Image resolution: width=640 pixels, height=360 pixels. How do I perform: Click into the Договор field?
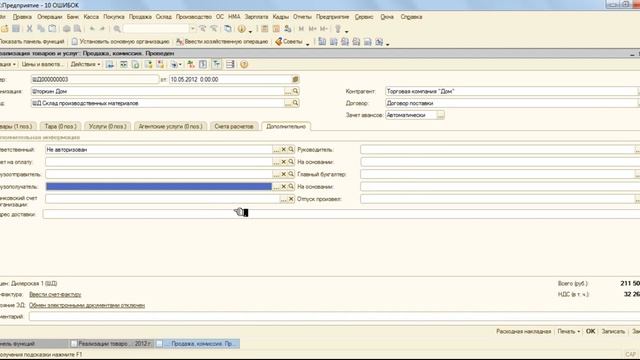click(x=512, y=103)
